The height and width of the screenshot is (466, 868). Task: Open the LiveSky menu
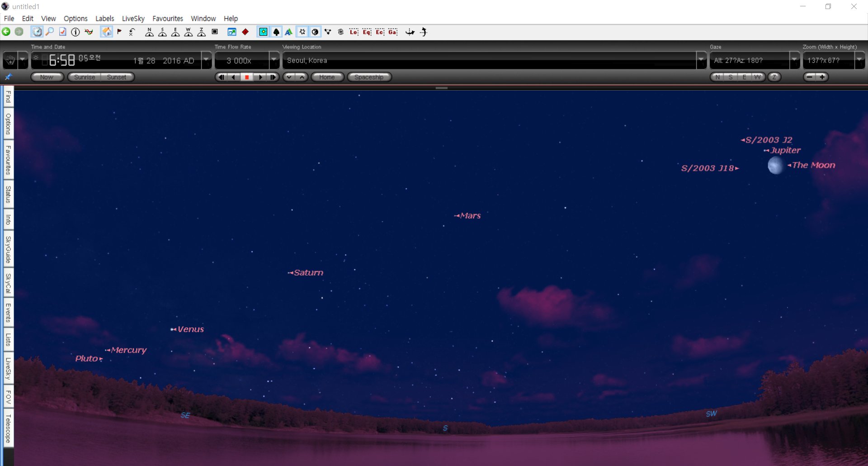point(133,19)
